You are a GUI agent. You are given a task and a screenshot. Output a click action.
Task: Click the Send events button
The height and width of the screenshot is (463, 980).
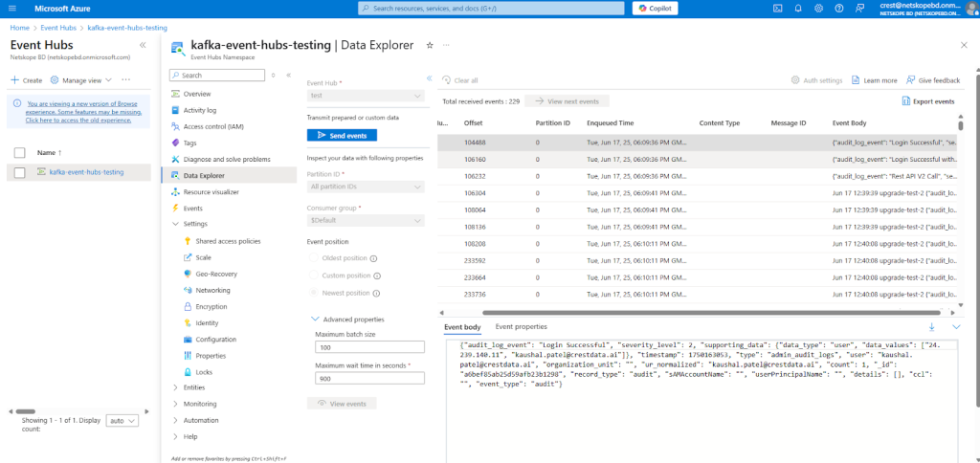[x=342, y=135]
